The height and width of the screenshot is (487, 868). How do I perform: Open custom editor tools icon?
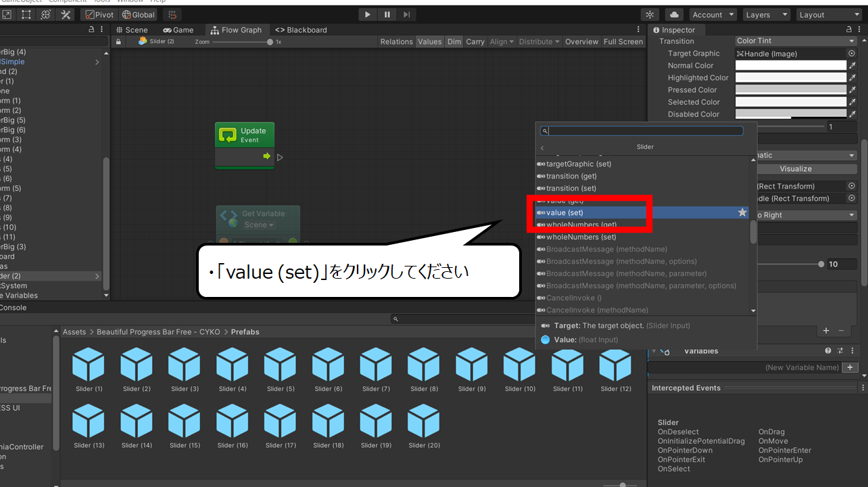(x=66, y=14)
